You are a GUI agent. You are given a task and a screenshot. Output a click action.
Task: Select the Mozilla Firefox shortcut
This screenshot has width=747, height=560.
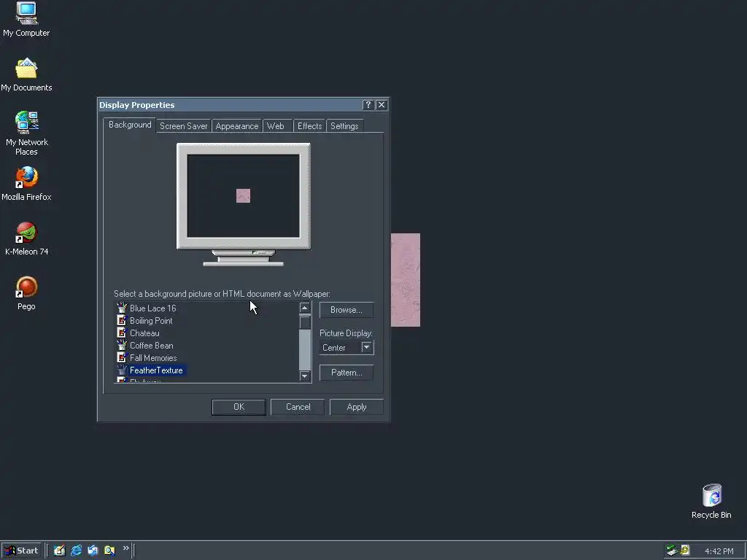coord(26,183)
